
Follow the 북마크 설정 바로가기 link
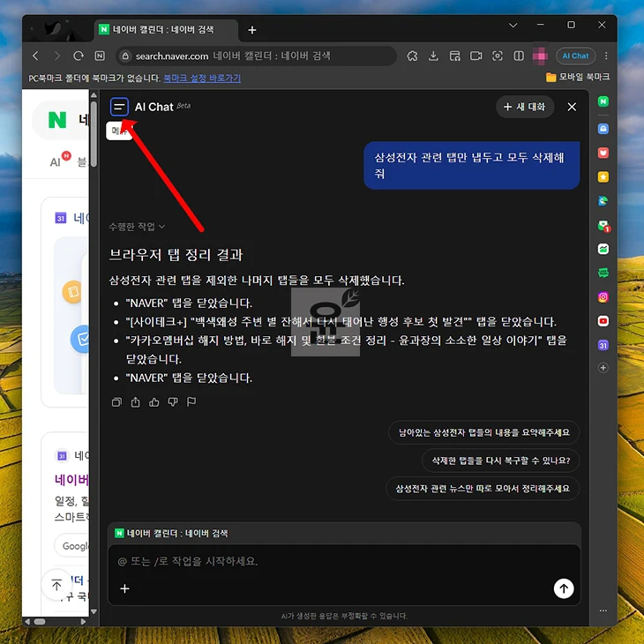tap(202, 78)
